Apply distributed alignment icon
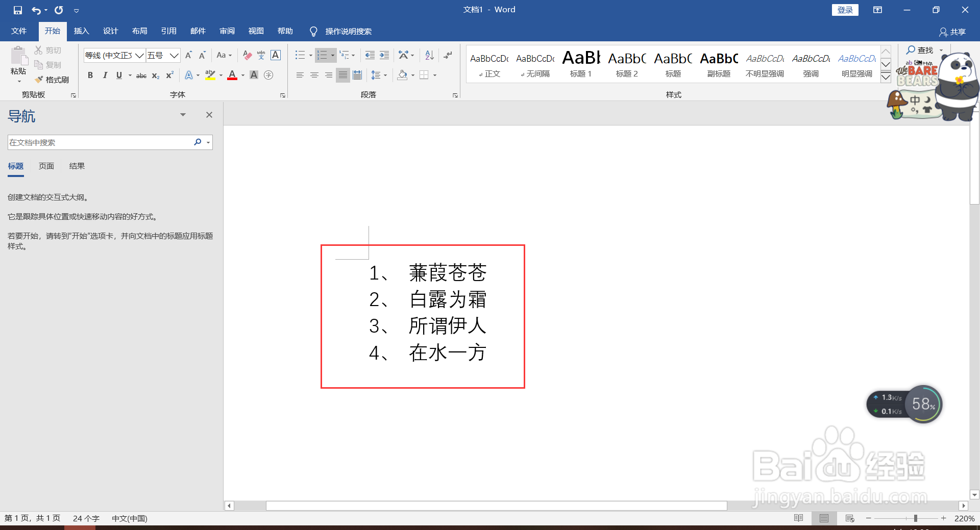 tap(357, 75)
